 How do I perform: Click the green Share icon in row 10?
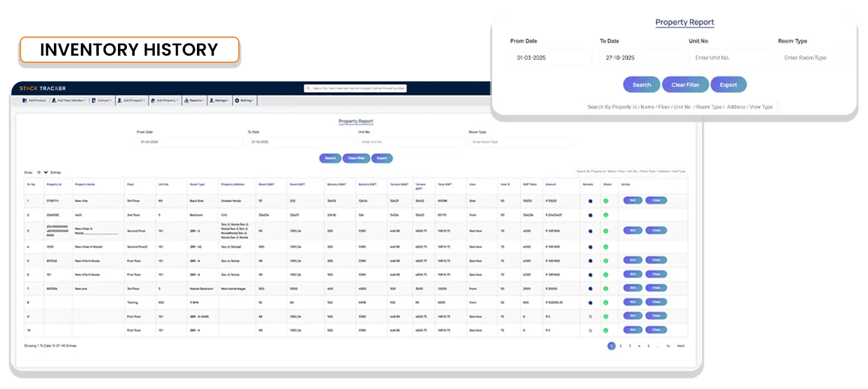[x=606, y=330]
